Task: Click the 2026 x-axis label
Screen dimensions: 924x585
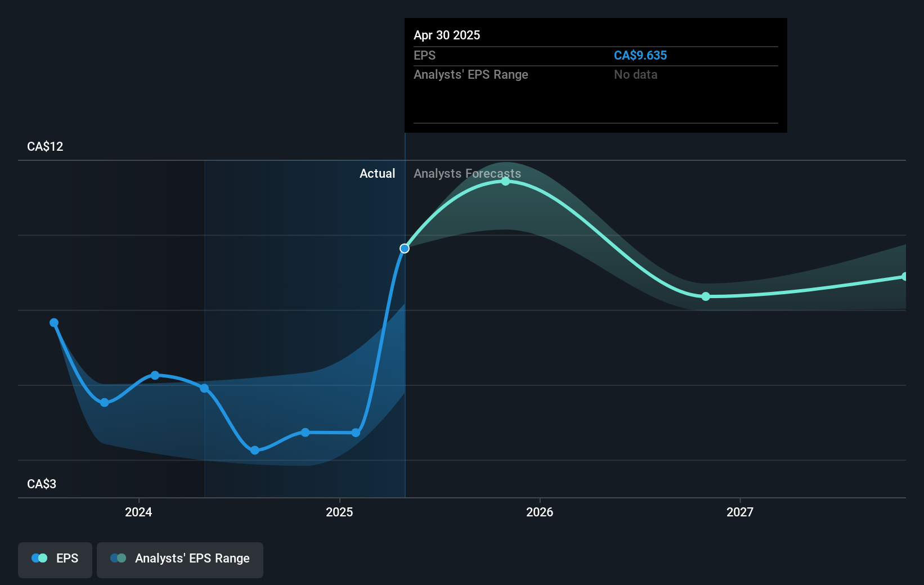Action: [540, 512]
